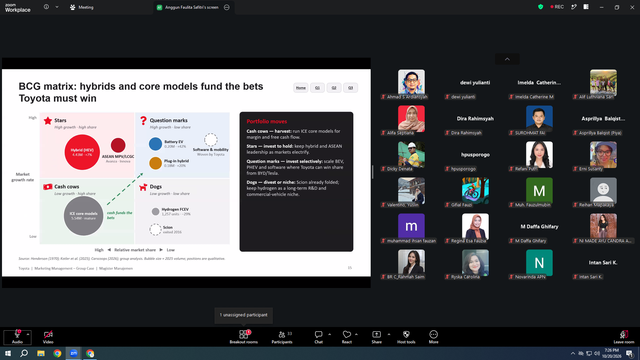Toggle the Audio microphone button
This screenshot has width=640, height=360.
[x=17, y=337]
